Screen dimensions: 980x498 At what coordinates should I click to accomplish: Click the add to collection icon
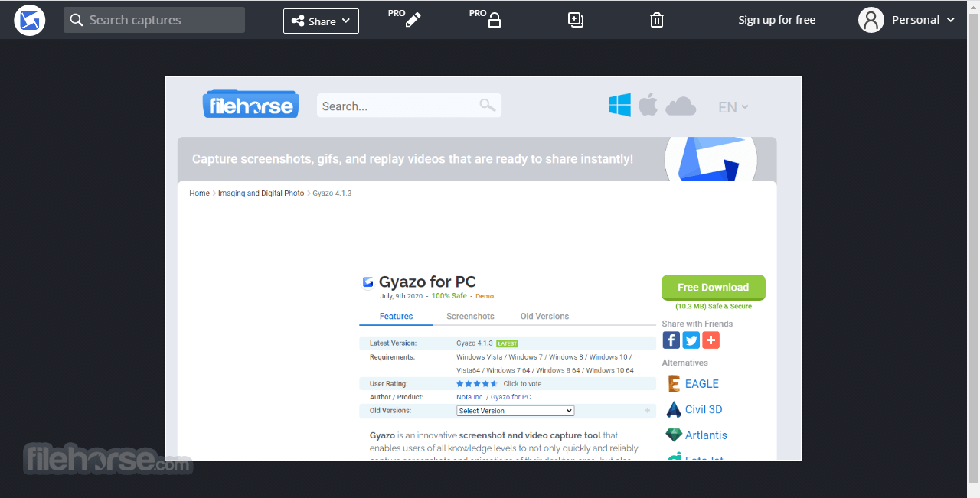[x=576, y=20]
